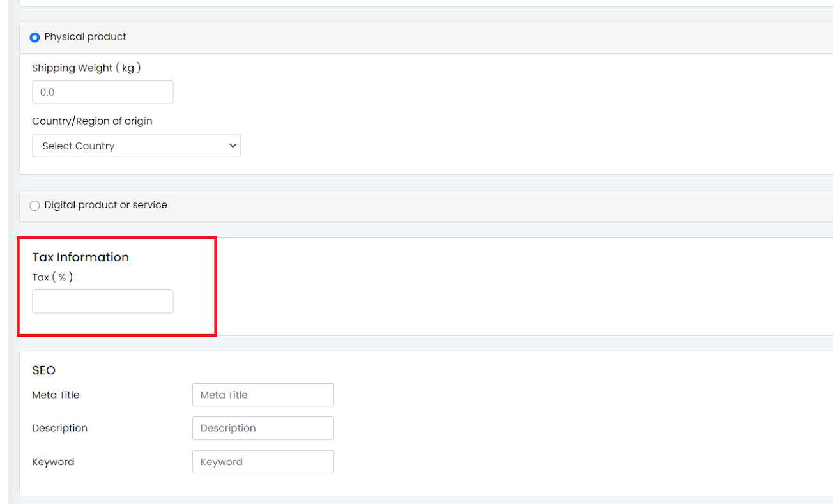Click the Shipping Weight (kg) label
The width and height of the screenshot is (833, 504).
(x=86, y=68)
